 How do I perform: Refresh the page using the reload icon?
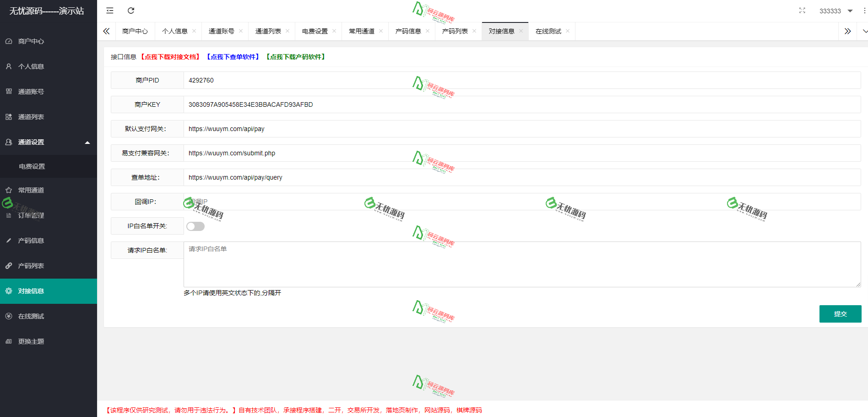131,10
